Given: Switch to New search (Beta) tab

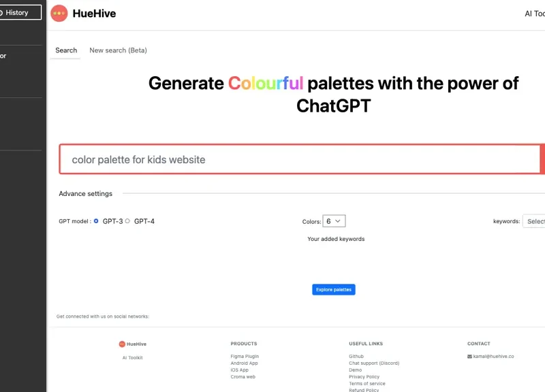Looking at the screenshot, I should 118,50.
